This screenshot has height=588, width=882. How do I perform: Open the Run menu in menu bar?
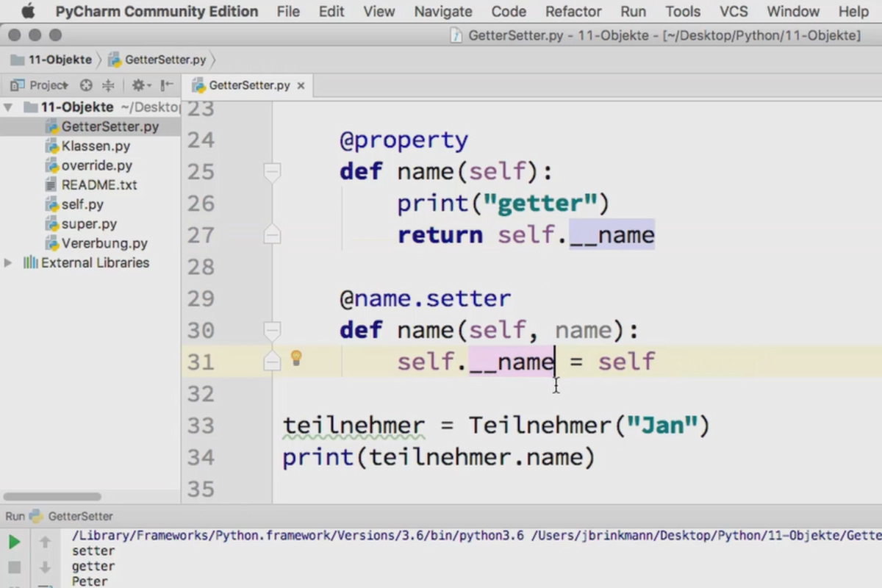pos(633,11)
